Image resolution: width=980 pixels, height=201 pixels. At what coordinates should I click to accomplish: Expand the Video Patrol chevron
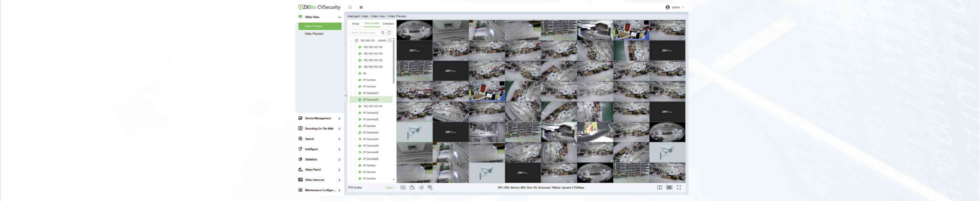tap(339, 170)
